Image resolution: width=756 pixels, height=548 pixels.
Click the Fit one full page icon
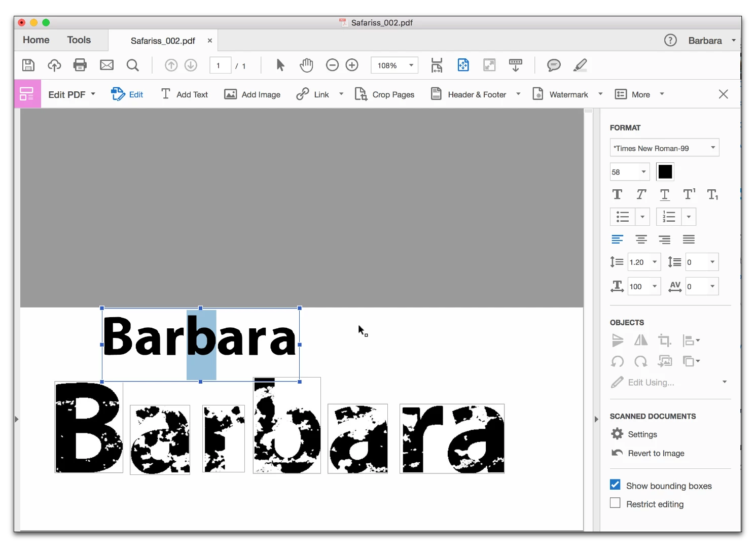pos(463,65)
